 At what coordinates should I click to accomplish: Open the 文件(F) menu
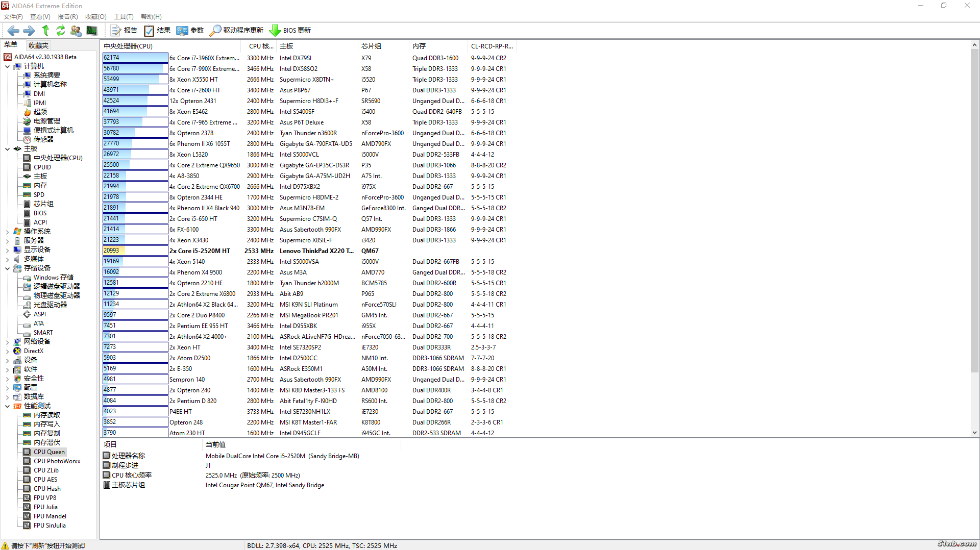coord(13,17)
